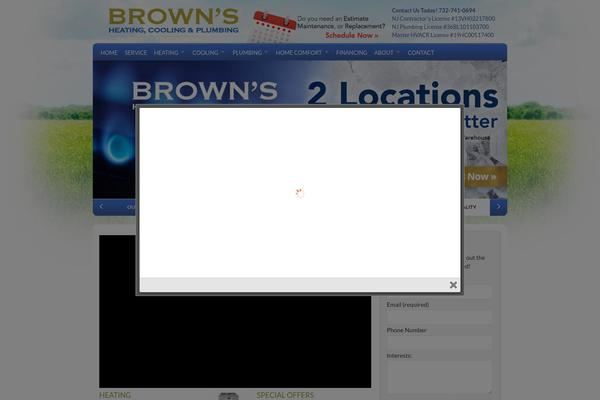Open the CONTACT menu item
Viewport: 600px width, 400px height.
click(x=421, y=52)
